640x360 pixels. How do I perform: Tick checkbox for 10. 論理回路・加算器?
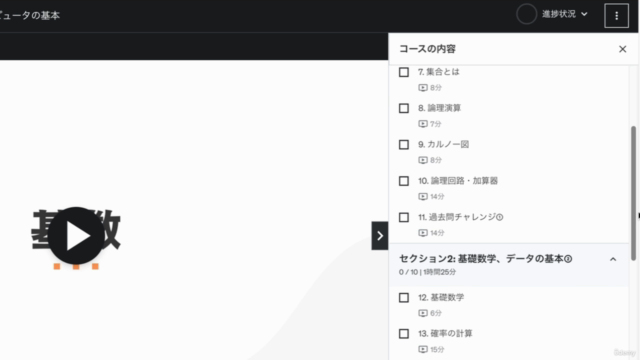point(404,181)
